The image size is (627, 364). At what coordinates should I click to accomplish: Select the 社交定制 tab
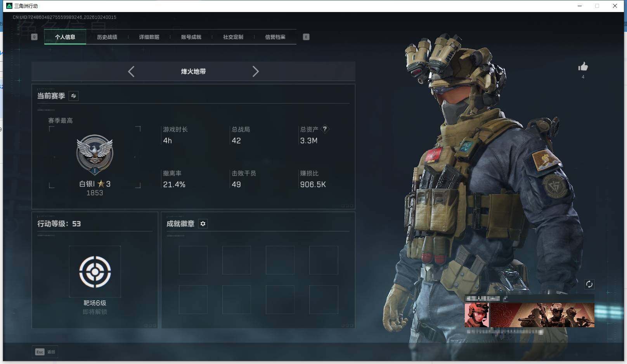(233, 37)
